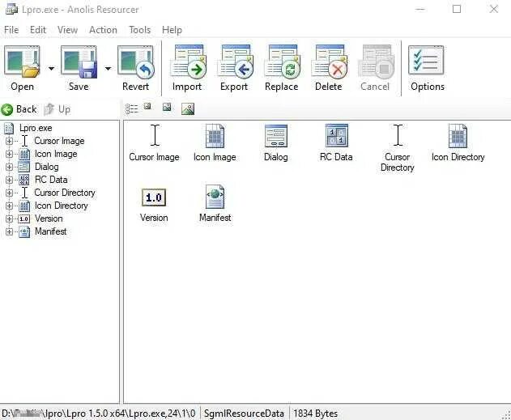
Task: Select the small thumbnails view icon
Action: tap(147, 106)
